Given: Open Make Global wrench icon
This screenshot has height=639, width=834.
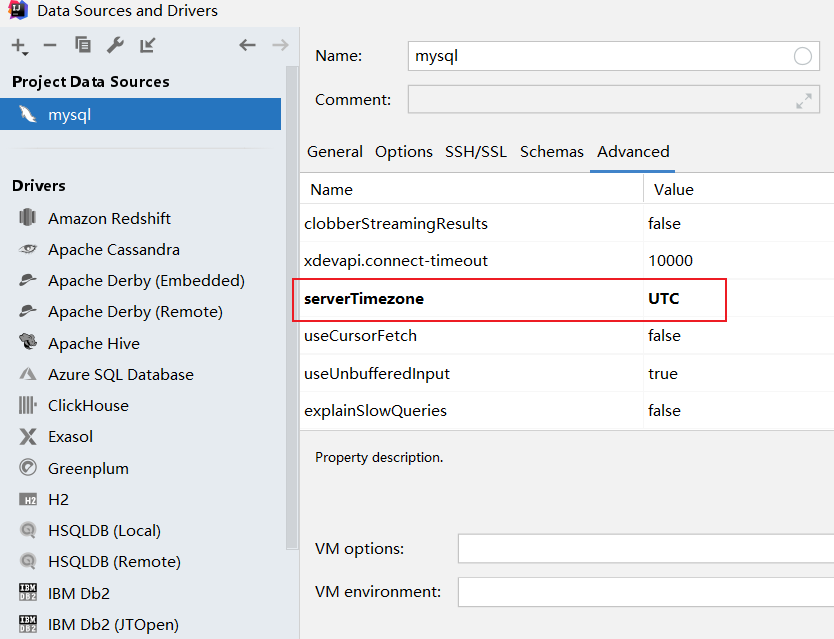Looking at the screenshot, I should pos(115,45).
